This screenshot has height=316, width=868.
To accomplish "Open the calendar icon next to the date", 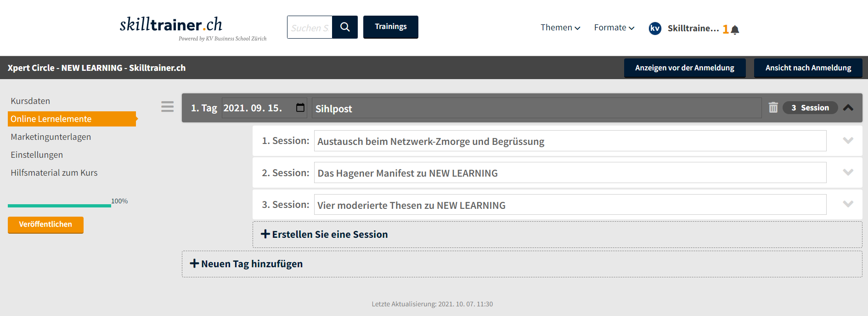I will 300,107.
